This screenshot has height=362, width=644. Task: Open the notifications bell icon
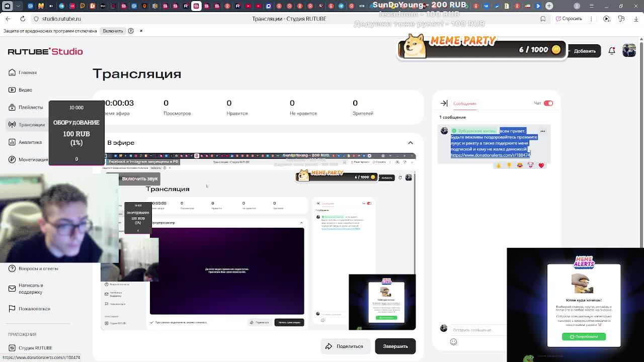(x=612, y=51)
